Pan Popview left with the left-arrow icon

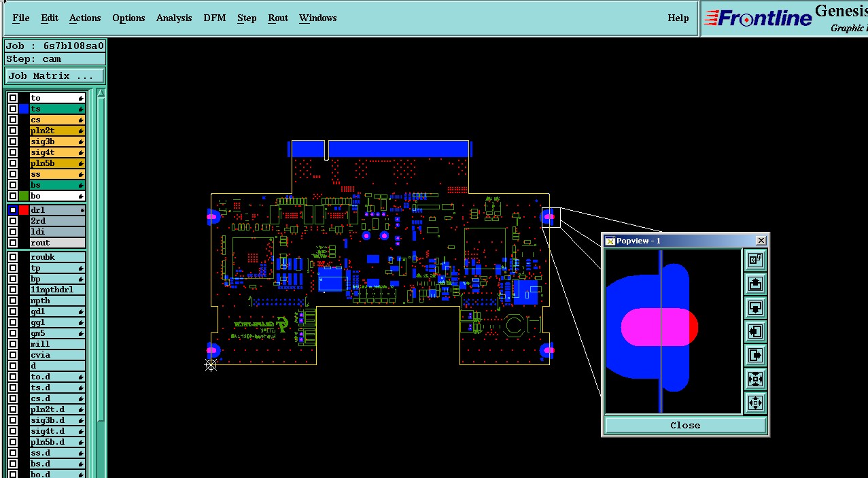(755, 331)
